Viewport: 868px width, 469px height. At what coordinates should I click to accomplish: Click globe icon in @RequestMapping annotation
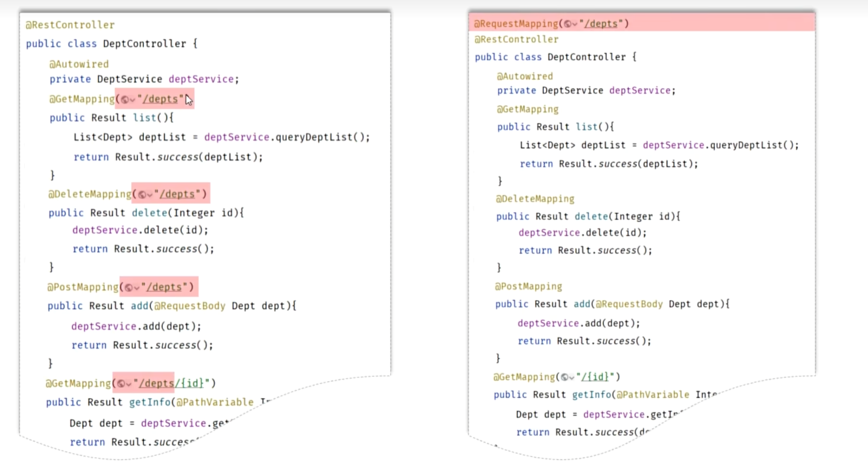[x=567, y=24]
